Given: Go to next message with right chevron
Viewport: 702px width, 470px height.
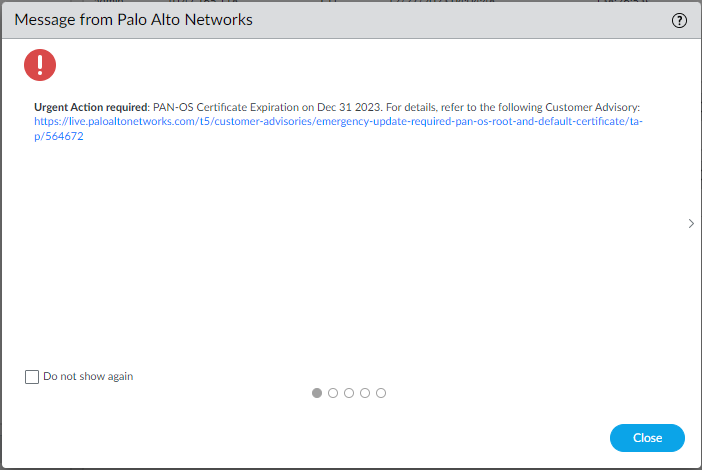Looking at the screenshot, I should pyautogui.click(x=691, y=224).
